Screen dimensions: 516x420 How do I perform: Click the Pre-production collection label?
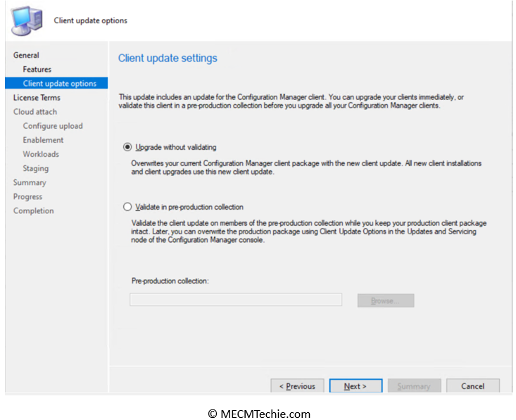point(170,281)
